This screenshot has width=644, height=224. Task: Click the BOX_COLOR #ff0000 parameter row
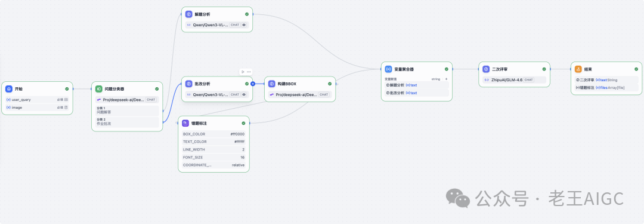pos(213,134)
